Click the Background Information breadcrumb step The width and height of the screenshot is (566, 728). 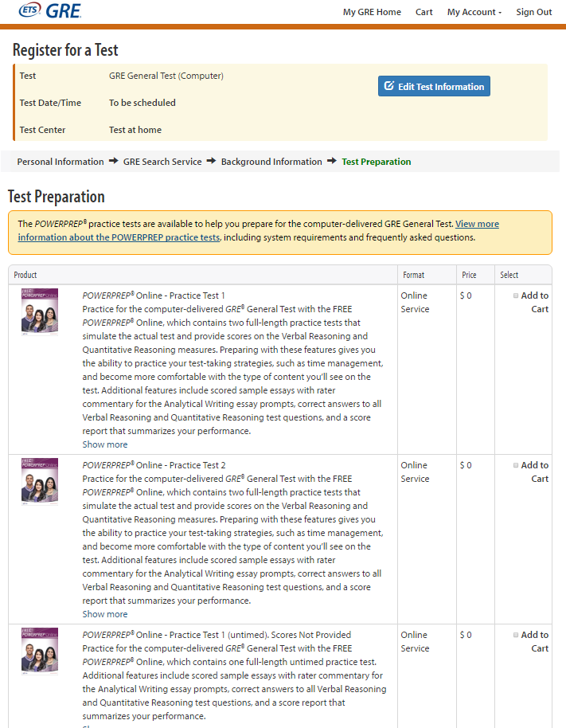click(271, 162)
